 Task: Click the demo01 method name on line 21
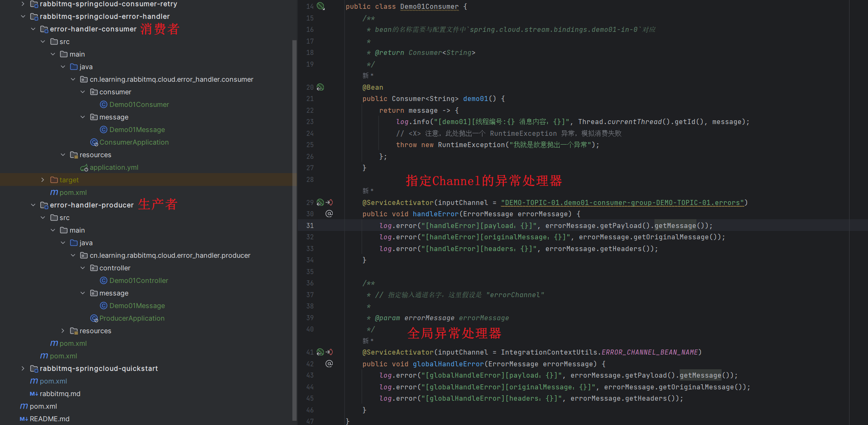(475, 99)
